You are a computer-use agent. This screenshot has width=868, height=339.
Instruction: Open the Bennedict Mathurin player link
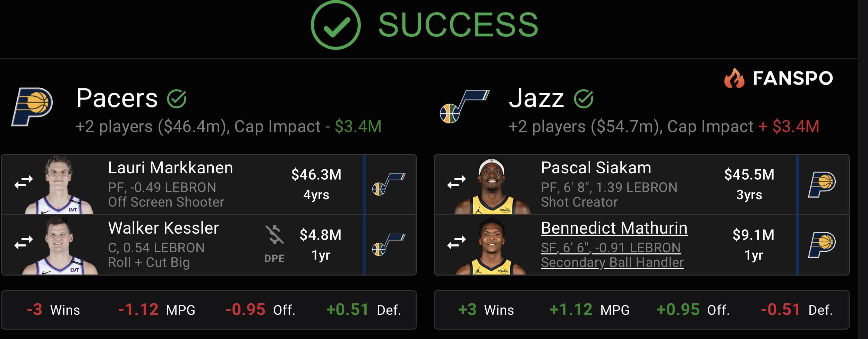point(614,228)
